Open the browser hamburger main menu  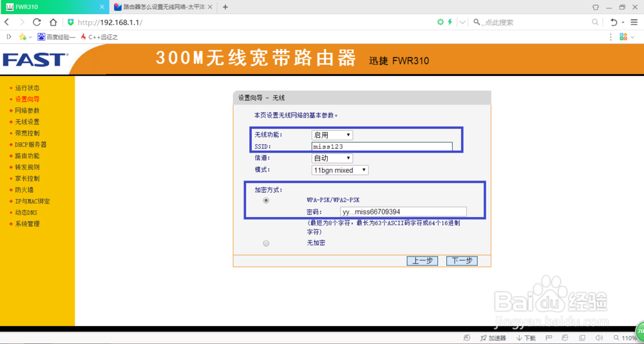(x=634, y=22)
